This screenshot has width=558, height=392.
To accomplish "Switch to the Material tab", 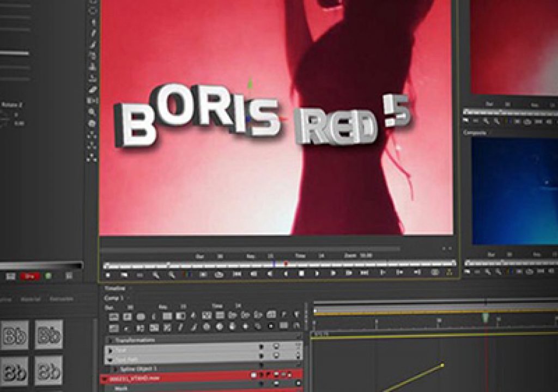I will [31, 299].
